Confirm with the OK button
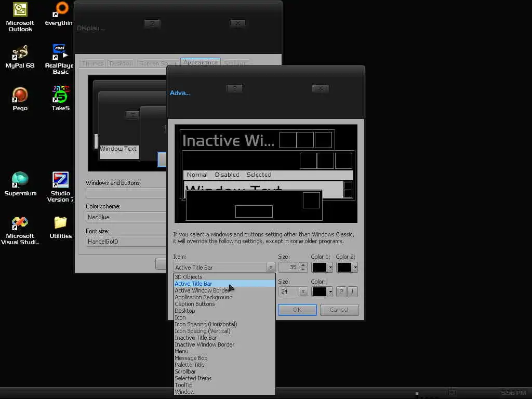Screen dimensions: 532x399 [297, 310]
